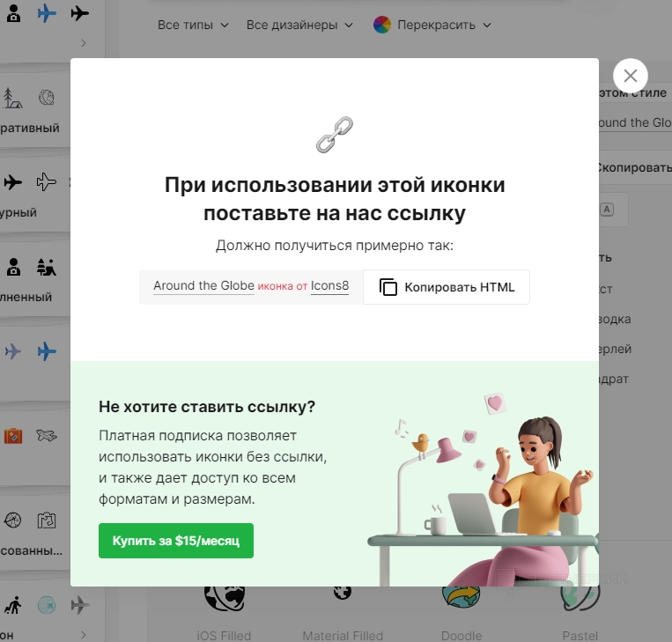Open the Все дизайнеры dropdown

click(x=299, y=25)
